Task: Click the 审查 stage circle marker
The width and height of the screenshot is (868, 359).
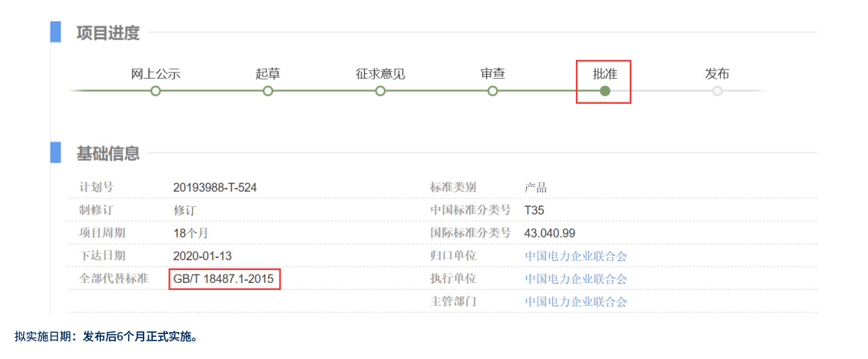Action: pyautogui.click(x=493, y=91)
